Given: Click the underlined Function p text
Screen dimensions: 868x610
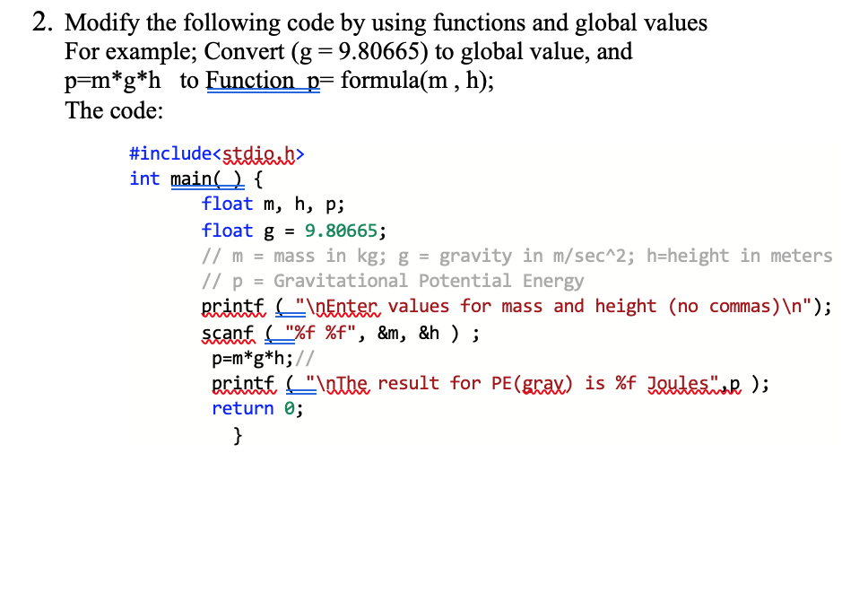Looking at the screenshot, I should pyautogui.click(x=262, y=80).
